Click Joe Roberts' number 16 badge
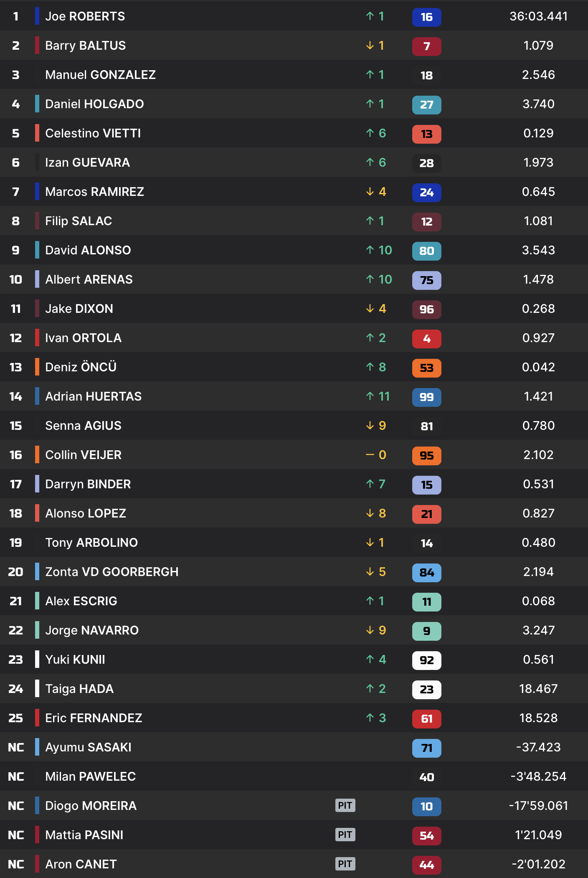The image size is (588, 878). 426,17
